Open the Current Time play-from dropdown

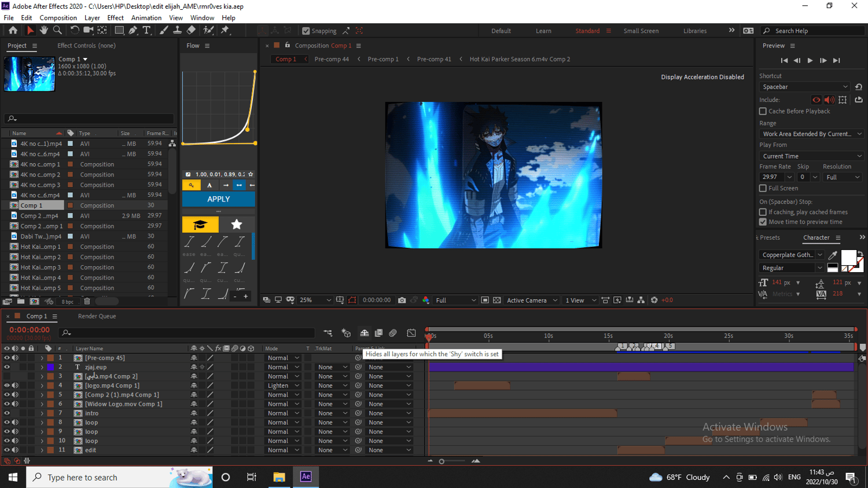tap(811, 156)
